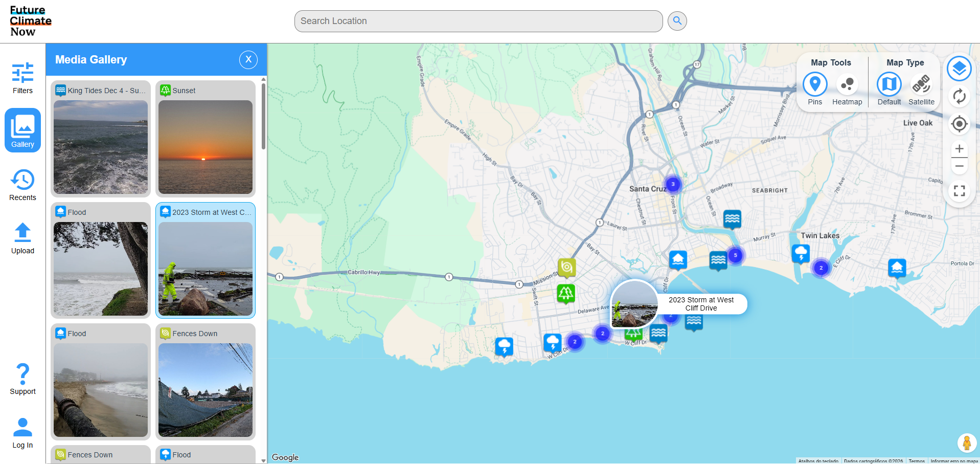980x464 pixels.
Task: Click the storm cloud marker at Twin Lakes
Action: click(x=801, y=254)
